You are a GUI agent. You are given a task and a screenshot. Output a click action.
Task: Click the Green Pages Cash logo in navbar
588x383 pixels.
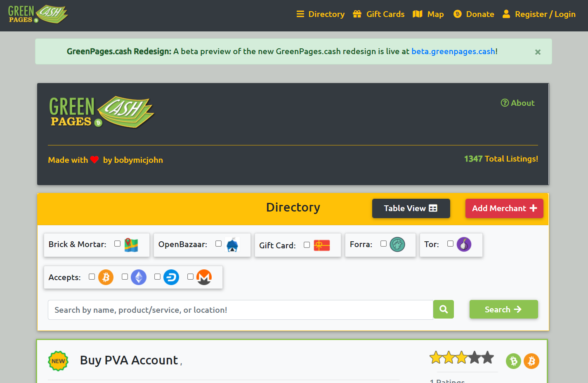pos(38,14)
